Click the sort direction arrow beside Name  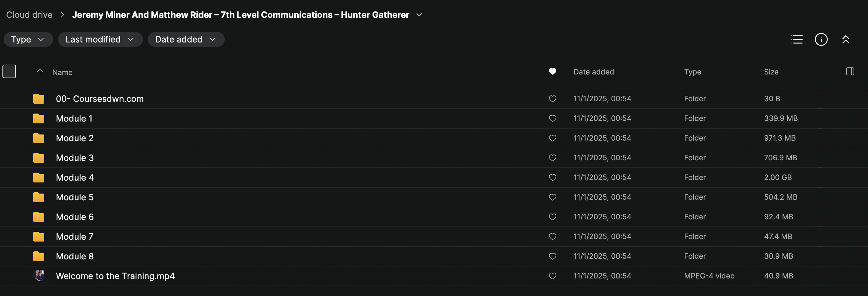point(40,72)
